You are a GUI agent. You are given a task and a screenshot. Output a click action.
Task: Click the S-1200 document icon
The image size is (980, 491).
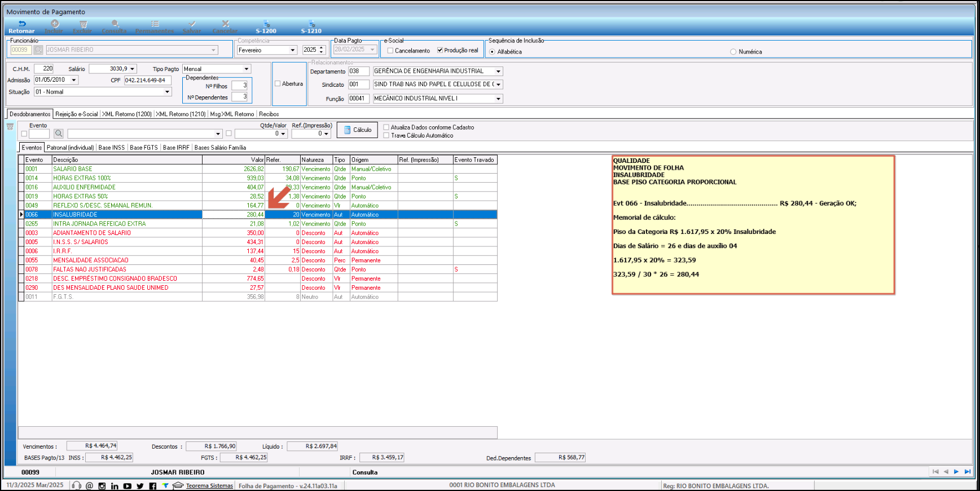266,24
